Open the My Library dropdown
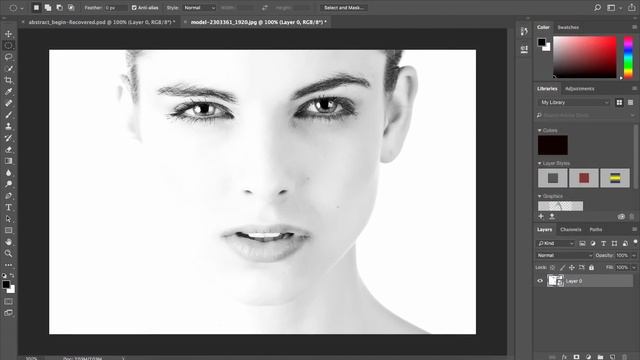Image resolution: width=640 pixels, height=360 pixels. (573, 102)
